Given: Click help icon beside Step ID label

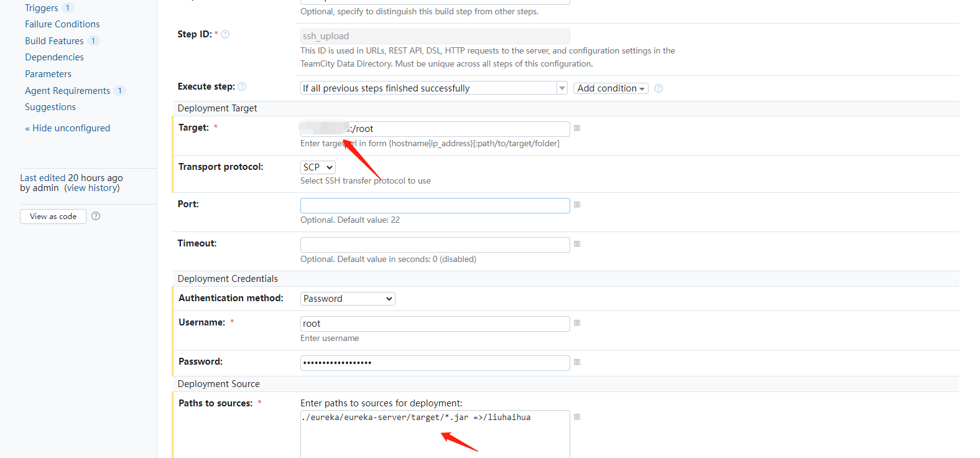Looking at the screenshot, I should point(225,34).
